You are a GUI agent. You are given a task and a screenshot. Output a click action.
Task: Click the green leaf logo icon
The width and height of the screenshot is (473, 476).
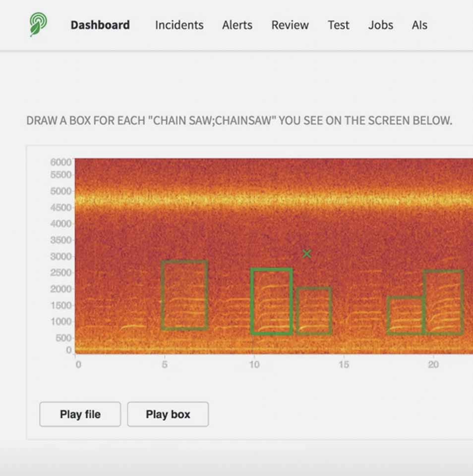point(38,24)
